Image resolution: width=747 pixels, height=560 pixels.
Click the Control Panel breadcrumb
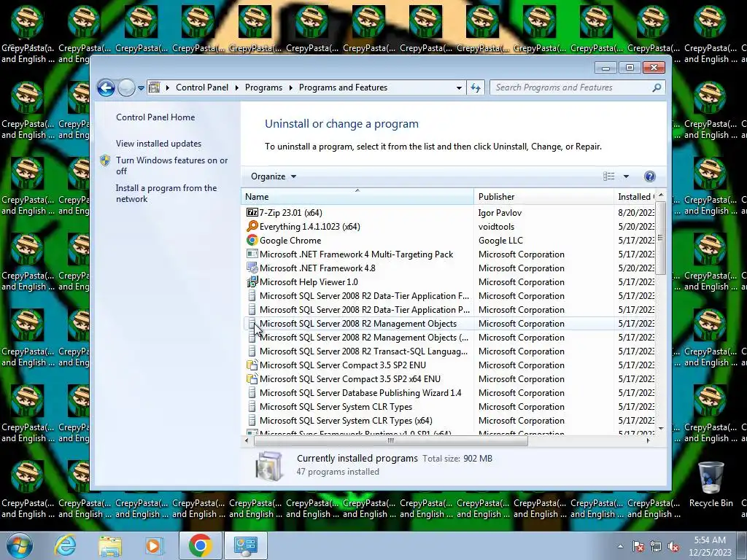click(x=202, y=87)
